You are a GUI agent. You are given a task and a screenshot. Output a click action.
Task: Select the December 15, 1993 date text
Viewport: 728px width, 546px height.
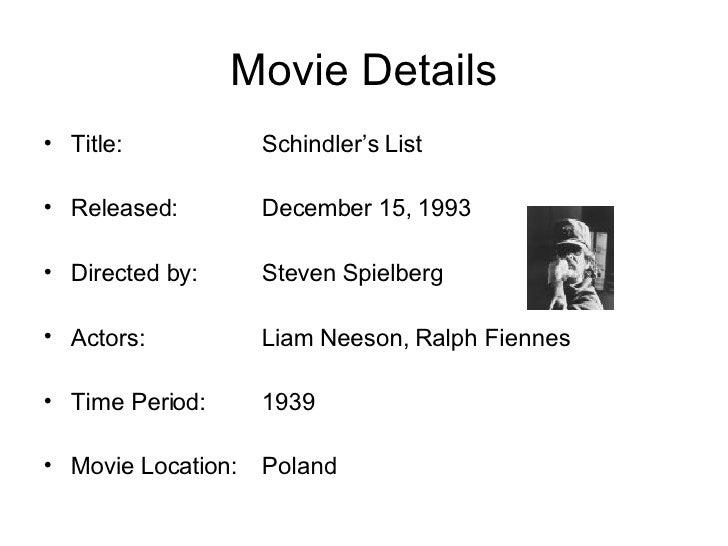pyautogui.click(x=366, y=208)
